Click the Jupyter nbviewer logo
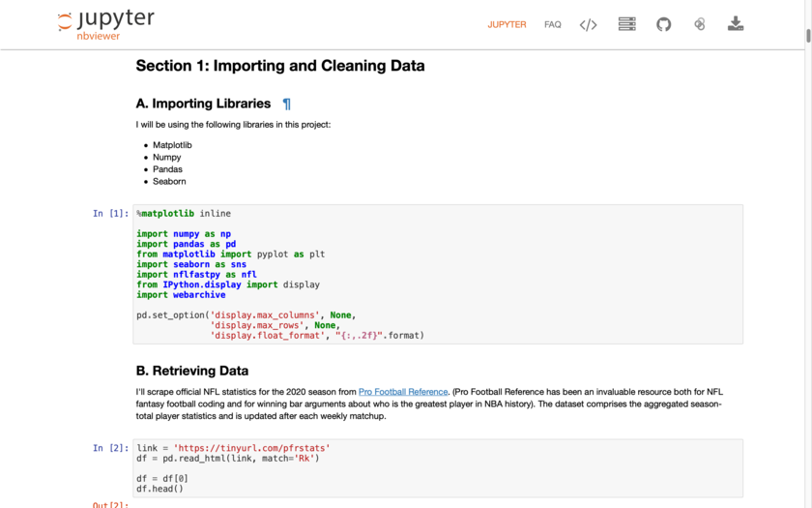Image resolution: width=812 pixels, height=508 pixels. pyautogui.click(x=105, y=24)
